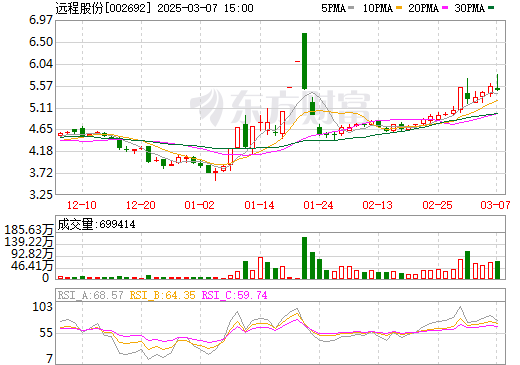Screen dimensions: 520x365
Task: Click the 30PMA legend label
Action: pos(469,8)
